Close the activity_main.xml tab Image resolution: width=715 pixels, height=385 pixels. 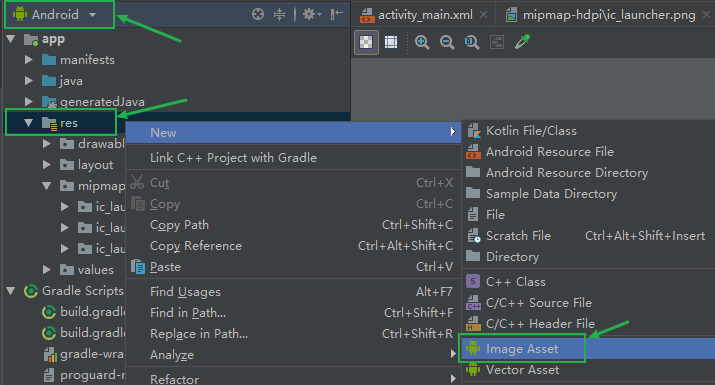click(x=484, y=15)
